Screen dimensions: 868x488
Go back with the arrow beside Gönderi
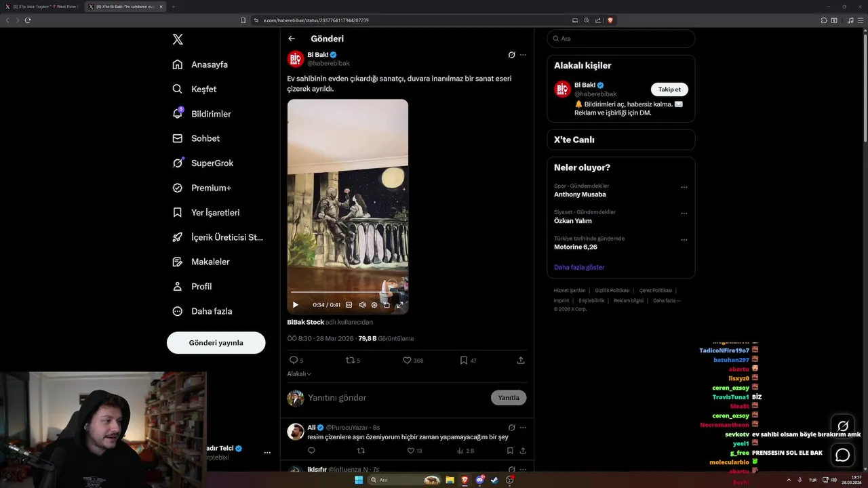292,39
